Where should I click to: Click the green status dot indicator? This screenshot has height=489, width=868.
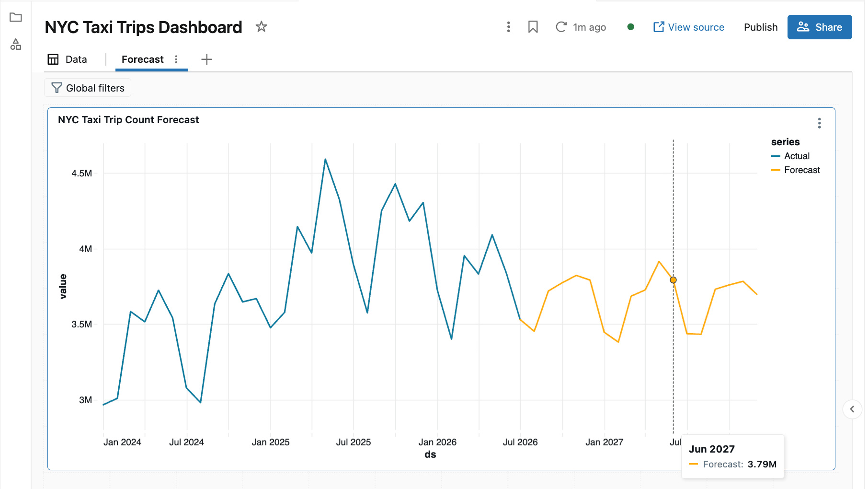pos(631,27)
